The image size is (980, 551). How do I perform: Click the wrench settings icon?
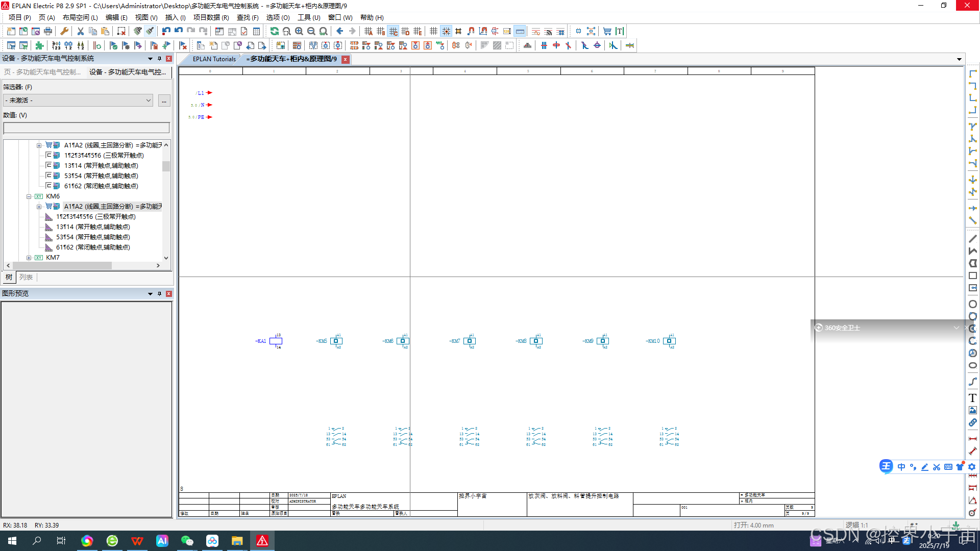pos(64,32)
